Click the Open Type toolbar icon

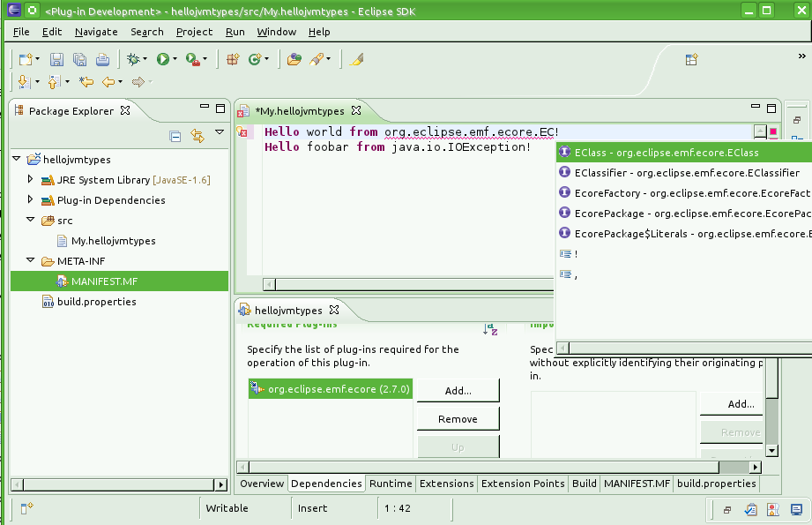(294, 59)
